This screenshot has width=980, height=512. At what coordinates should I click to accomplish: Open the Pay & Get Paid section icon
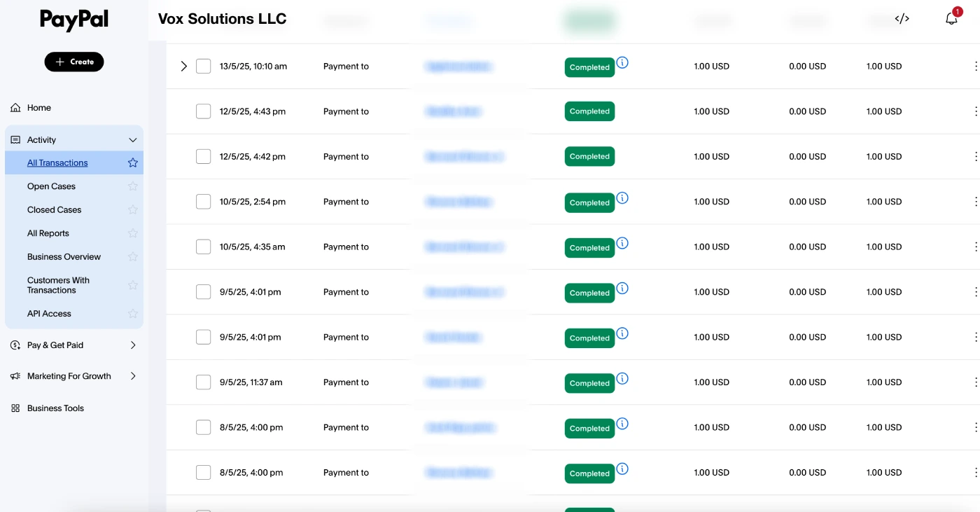tap(15, 345)
